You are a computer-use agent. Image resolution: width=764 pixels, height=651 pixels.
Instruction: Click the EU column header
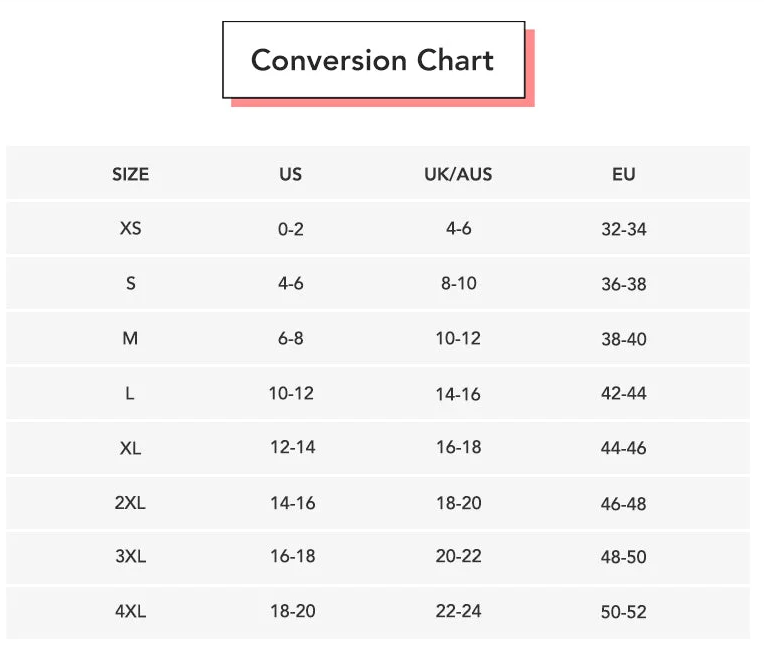[624, 174]
